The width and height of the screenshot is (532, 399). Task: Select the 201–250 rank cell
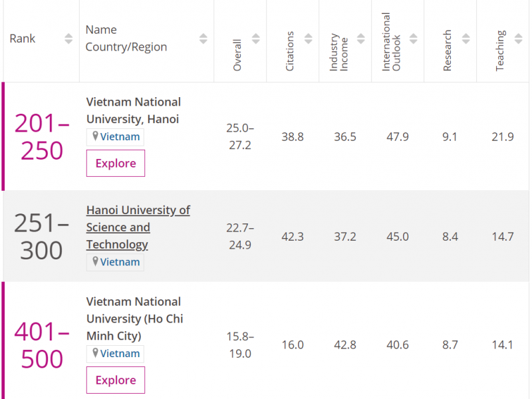41,137
